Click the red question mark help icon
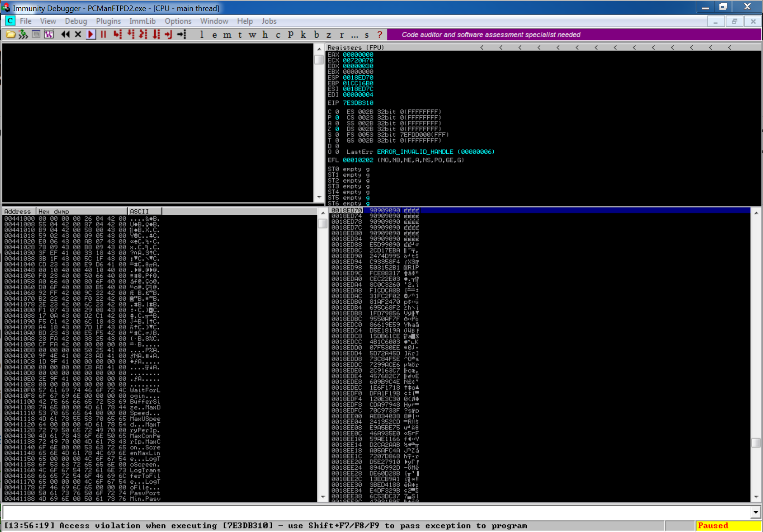 tap(379, 35)
